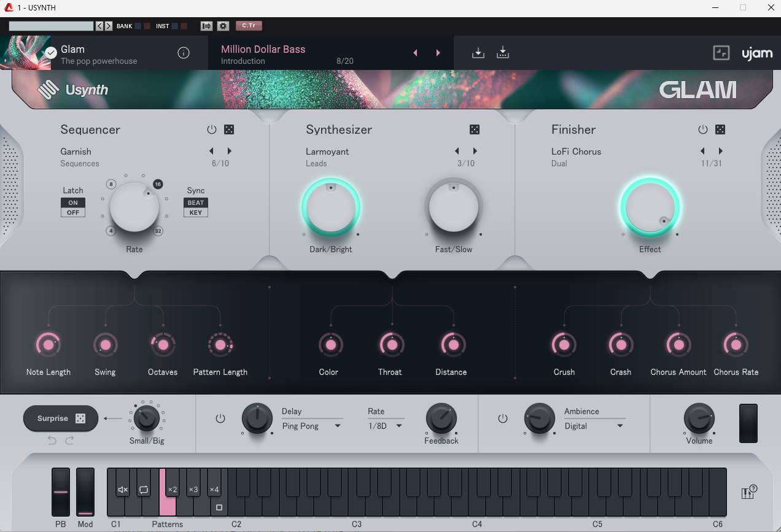Click the Small/Big surprise amount knob
The width and height of the screenshot is (781, 532).
tap(146, 418)
